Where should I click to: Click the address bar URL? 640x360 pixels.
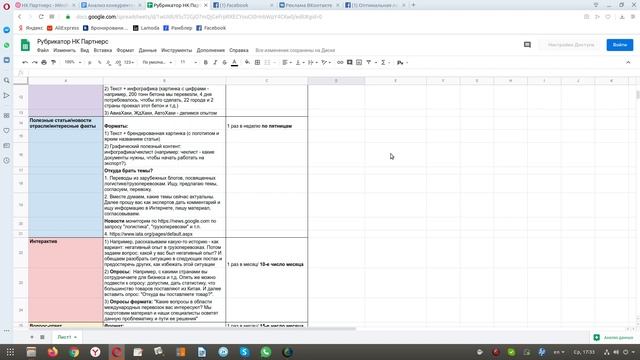click(x=199, y=17)
